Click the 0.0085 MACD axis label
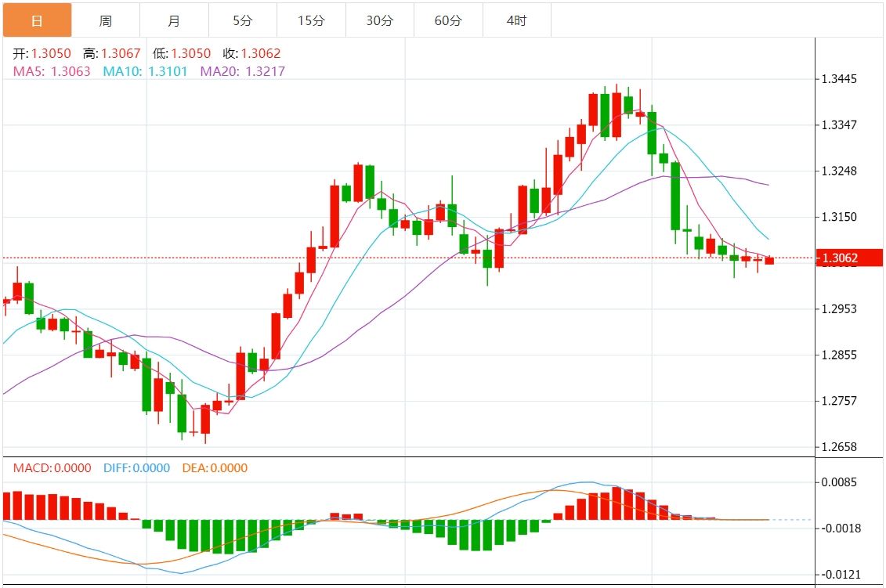Screen dimensions: 886x588 coord(839,482)
